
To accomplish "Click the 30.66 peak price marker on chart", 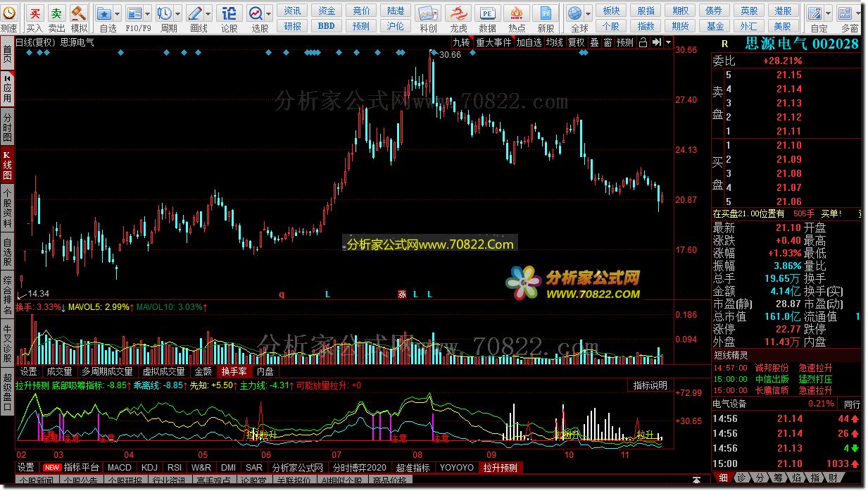I will [x=450, y=54].
